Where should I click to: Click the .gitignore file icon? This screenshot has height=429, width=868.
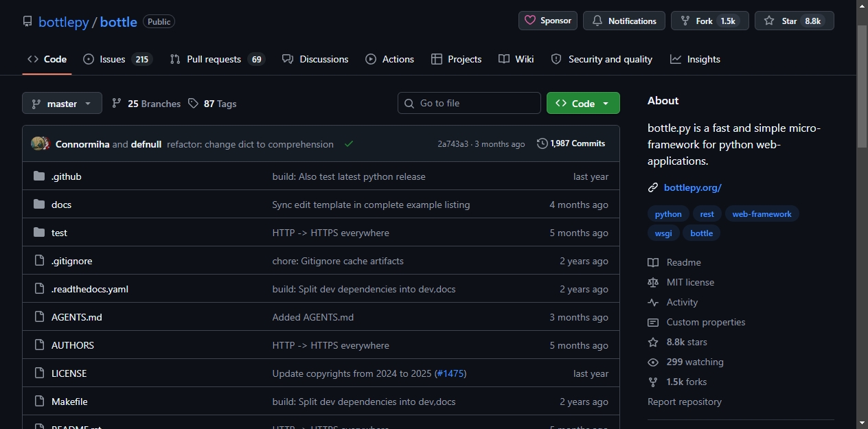pos(39,261)
